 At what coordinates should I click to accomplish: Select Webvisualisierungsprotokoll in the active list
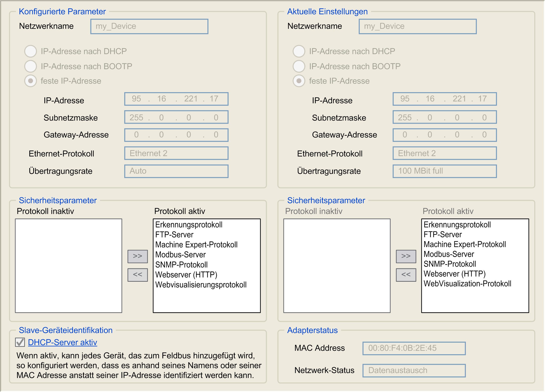pos(201,285)
